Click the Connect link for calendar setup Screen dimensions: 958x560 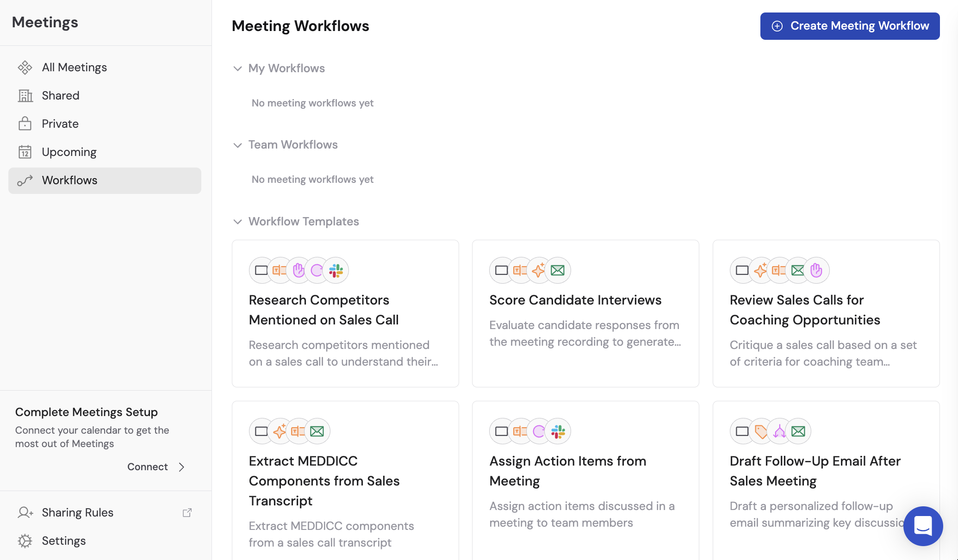pyautogui.click(x=147, y=467)
